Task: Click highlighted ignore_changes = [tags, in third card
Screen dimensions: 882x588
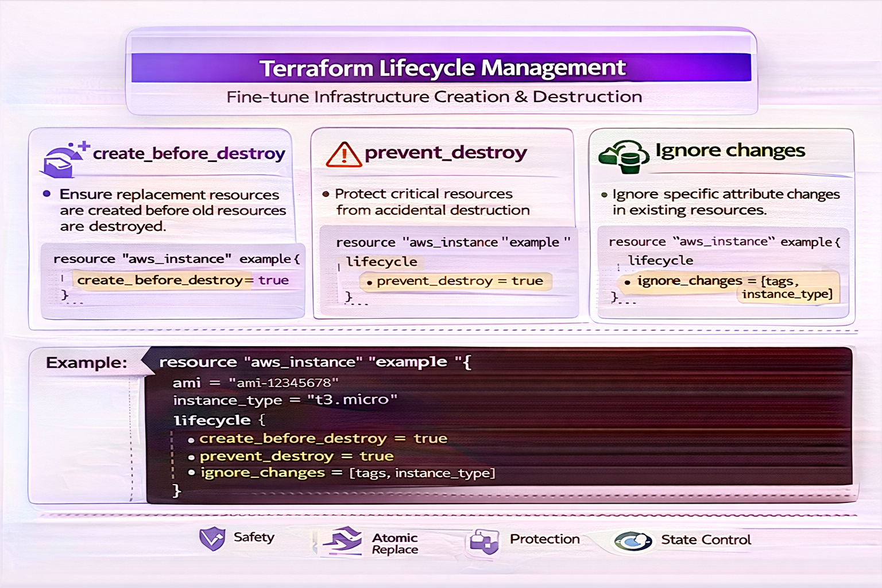Action: click(x=718, y=281)
